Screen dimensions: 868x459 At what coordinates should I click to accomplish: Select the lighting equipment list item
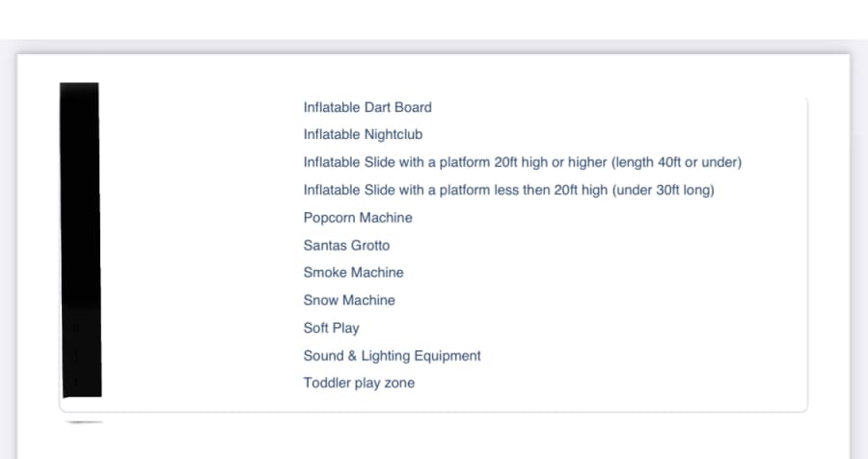pos(392,356)
